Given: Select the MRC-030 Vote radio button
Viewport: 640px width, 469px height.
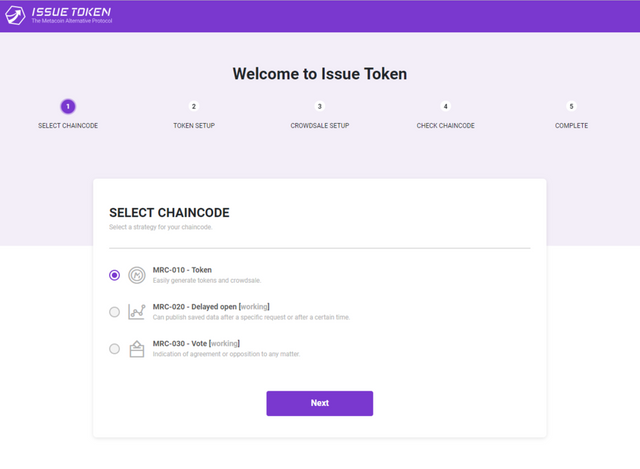Looking at the screenshot, I should 114,349.
